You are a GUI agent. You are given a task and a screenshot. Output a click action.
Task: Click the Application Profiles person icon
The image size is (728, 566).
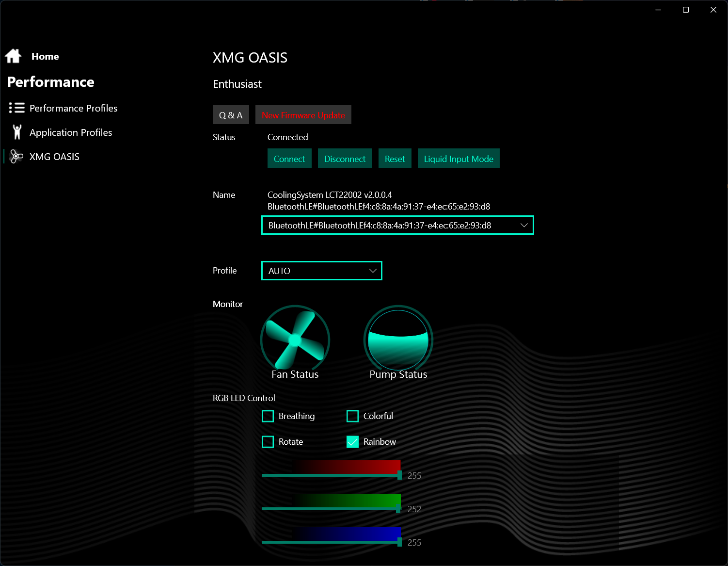[17, 132]
